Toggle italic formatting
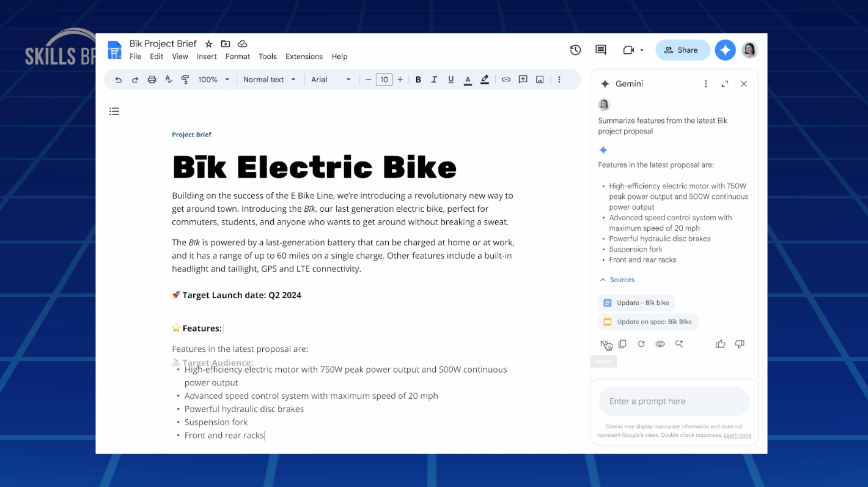Viewport: 868px width, 487px height. pos(435,80)
